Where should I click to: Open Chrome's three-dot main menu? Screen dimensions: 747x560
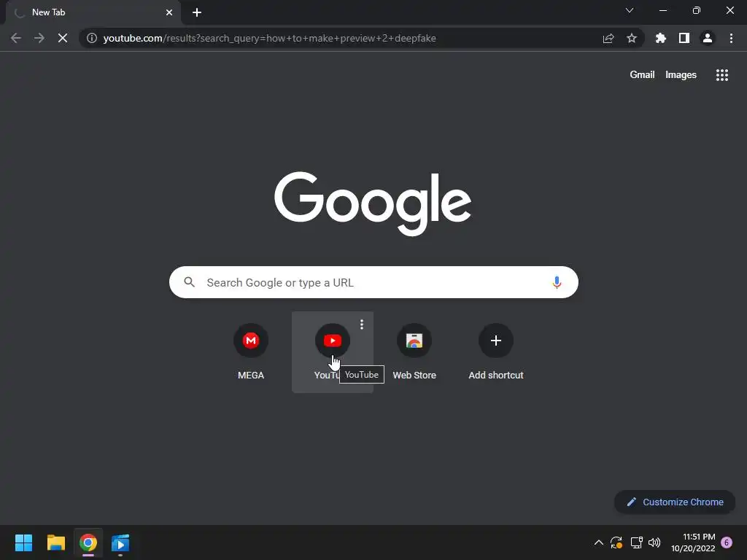coord(731,38)
